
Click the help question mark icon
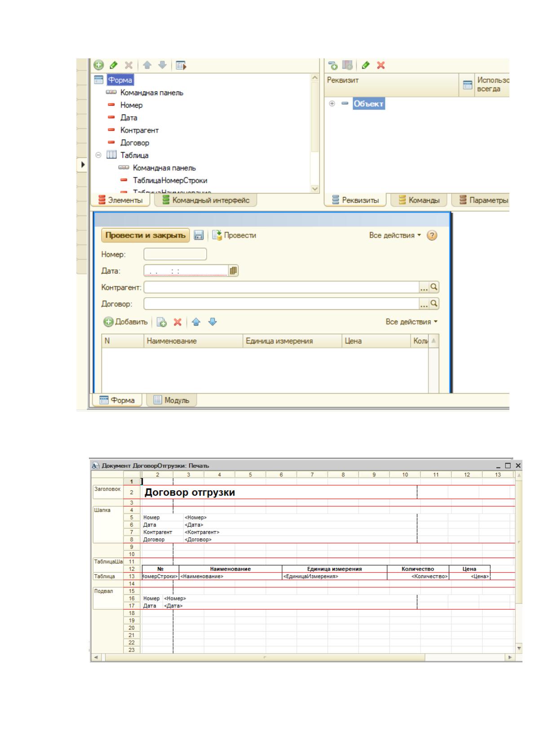pos(432,236)
